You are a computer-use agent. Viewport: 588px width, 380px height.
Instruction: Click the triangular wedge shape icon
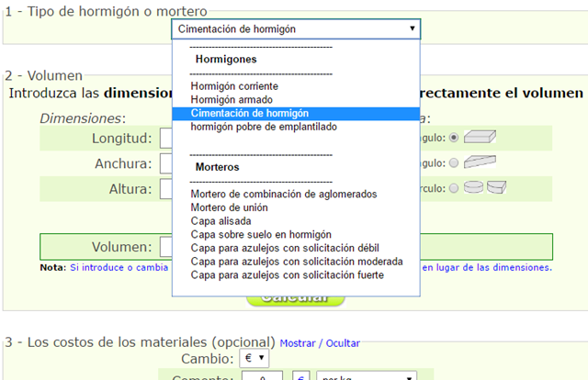click(x=480, y=162)
